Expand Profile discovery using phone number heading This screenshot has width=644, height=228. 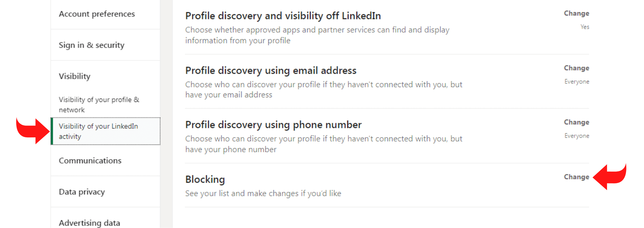coord(273,125)
